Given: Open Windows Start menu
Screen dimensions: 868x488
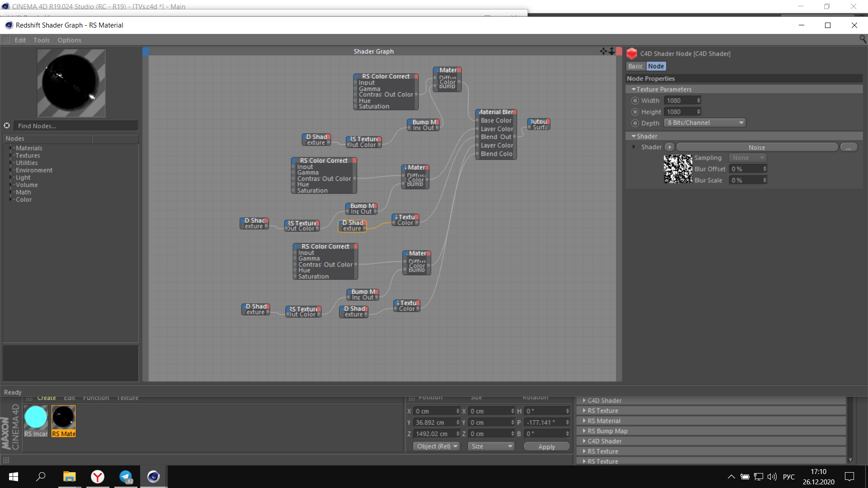Looking at the screenshot, I should 14,477.
